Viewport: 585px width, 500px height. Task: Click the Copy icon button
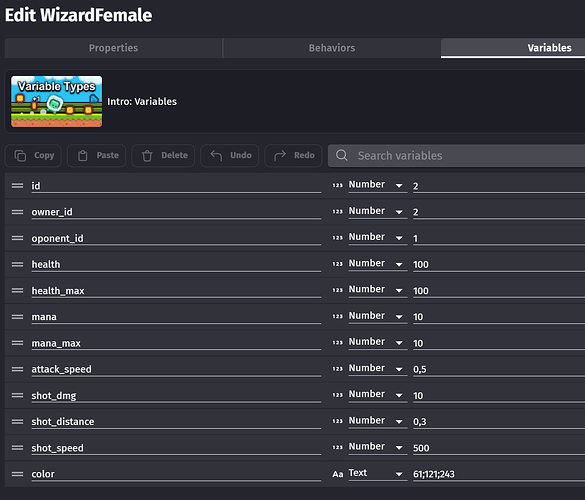point(20,156)
